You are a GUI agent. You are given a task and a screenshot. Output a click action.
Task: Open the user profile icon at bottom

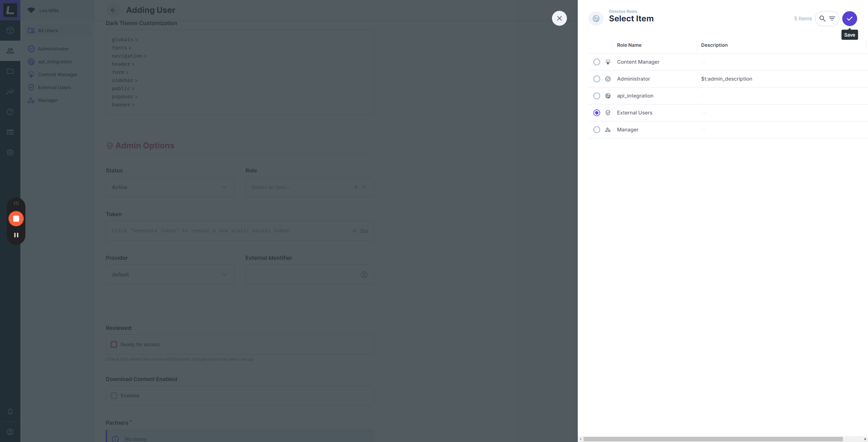pyautogui.click(x=10, y=432)
